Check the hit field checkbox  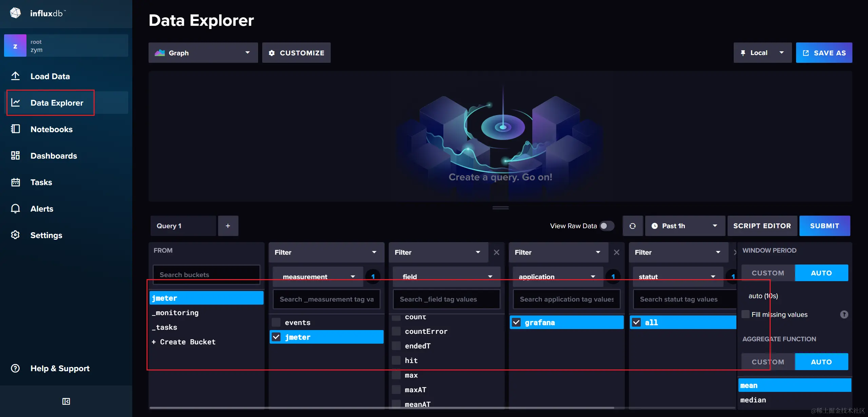[396, 360]
